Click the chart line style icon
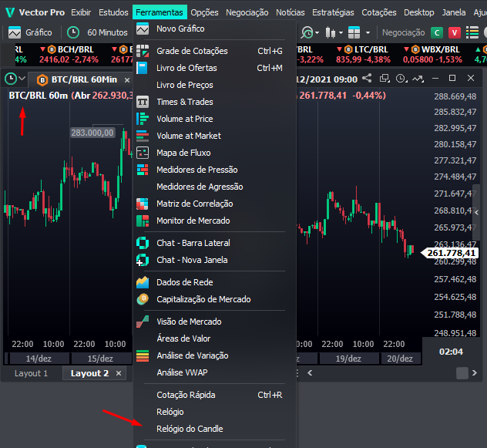Image resolution: width=487 pixels, height=448 pixels. [x=418, y=79]
